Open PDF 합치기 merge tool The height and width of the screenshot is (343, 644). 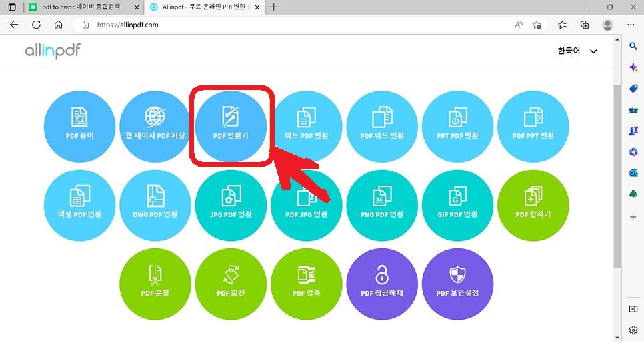pyautogui.click(x=533, y=205)
